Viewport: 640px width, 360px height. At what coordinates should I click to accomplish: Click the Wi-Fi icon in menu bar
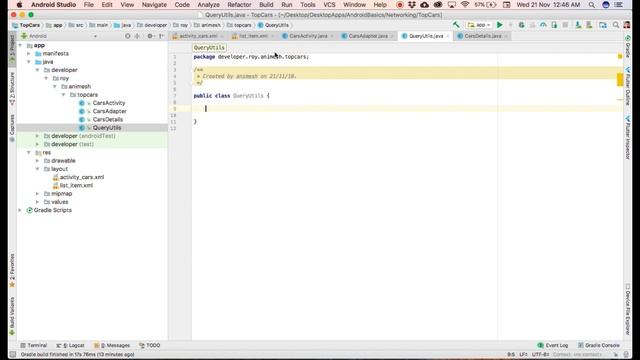tap(465, 5)
